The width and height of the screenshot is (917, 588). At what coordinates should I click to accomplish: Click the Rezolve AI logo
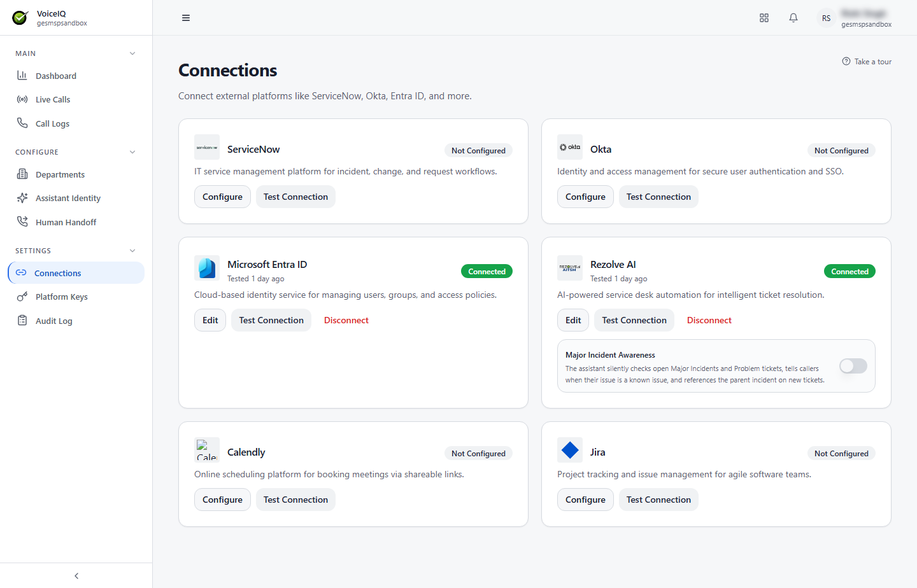570,268
